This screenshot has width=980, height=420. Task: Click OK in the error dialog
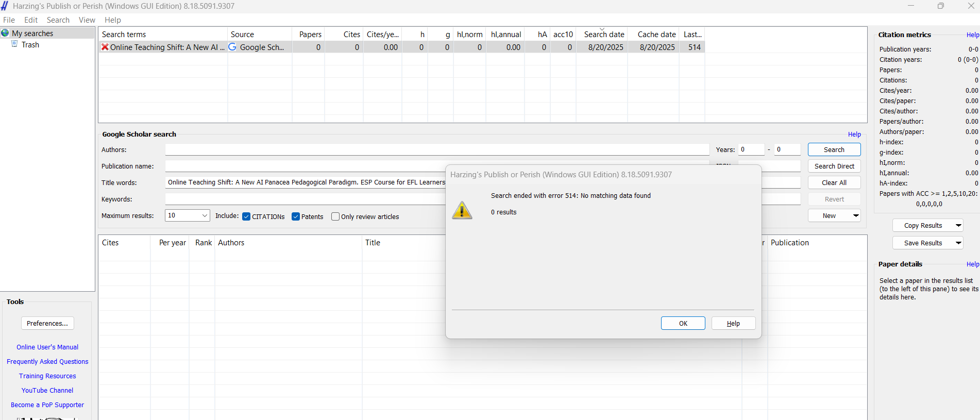(683, 323)
